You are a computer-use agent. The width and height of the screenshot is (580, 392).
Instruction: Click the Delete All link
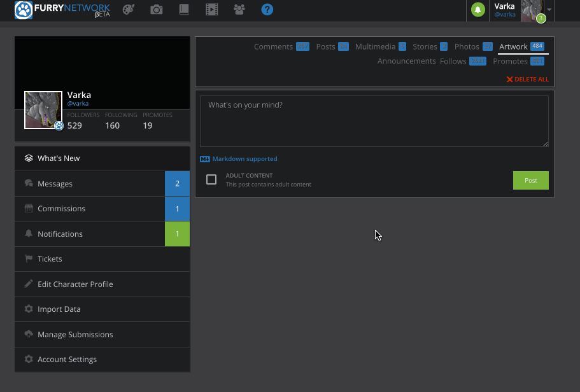coord(527,80)
